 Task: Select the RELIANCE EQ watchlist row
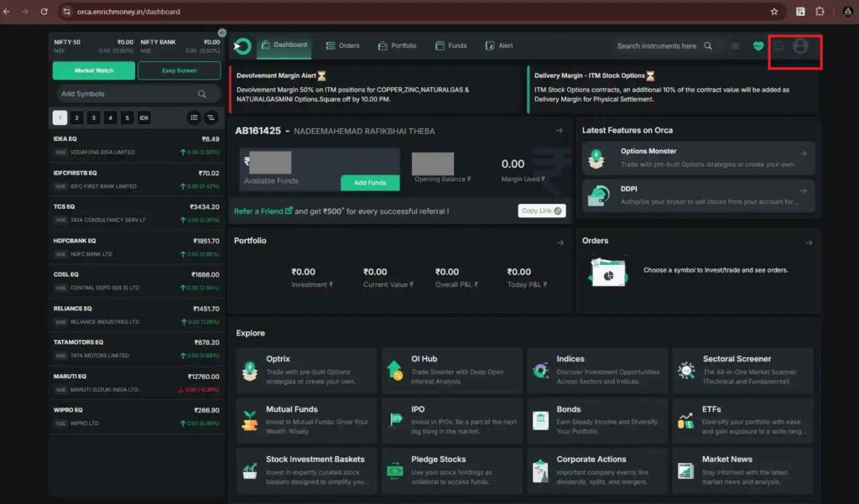[137, 315]
